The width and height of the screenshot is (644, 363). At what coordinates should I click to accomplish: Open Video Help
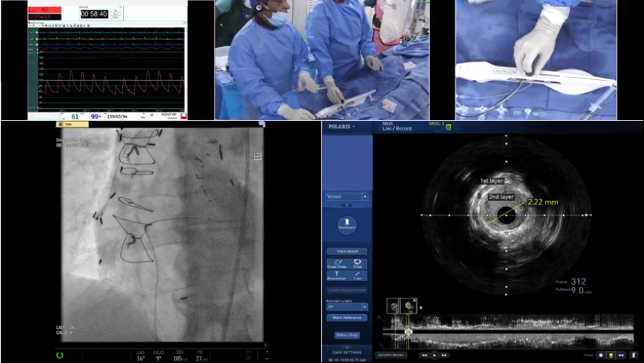(x=347, y=335)
